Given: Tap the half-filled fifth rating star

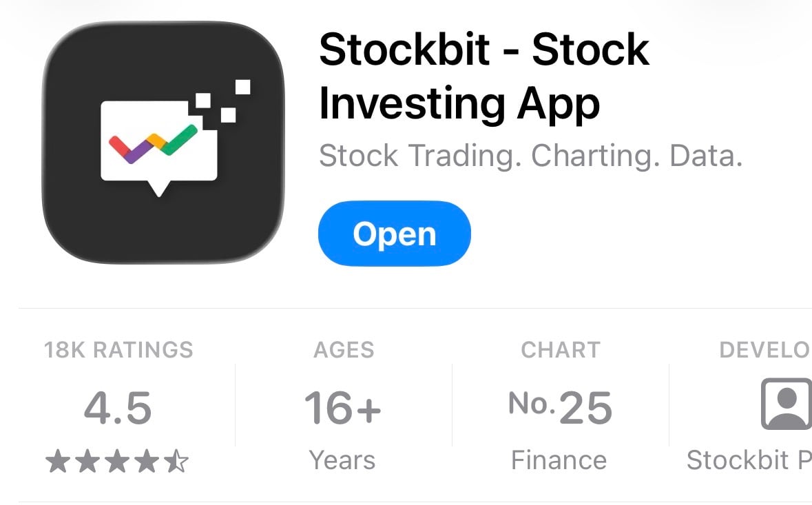Looking at the screenshot, I should (x=176, y=462).
